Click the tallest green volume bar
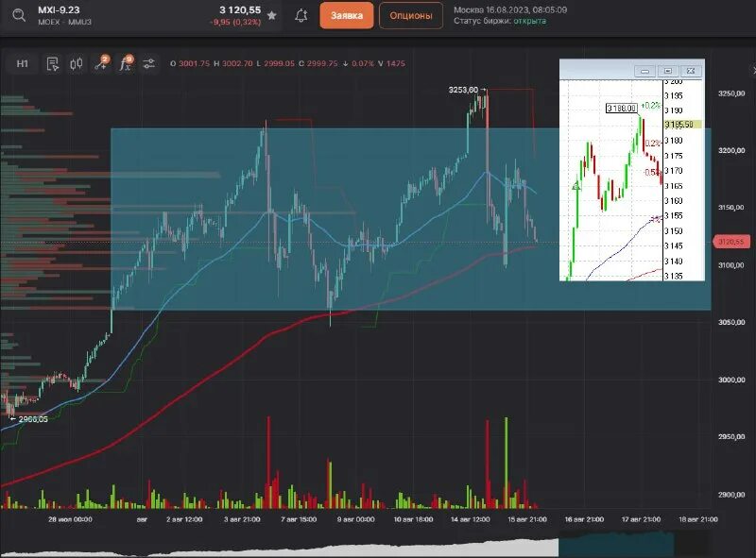 click(506, 463)
